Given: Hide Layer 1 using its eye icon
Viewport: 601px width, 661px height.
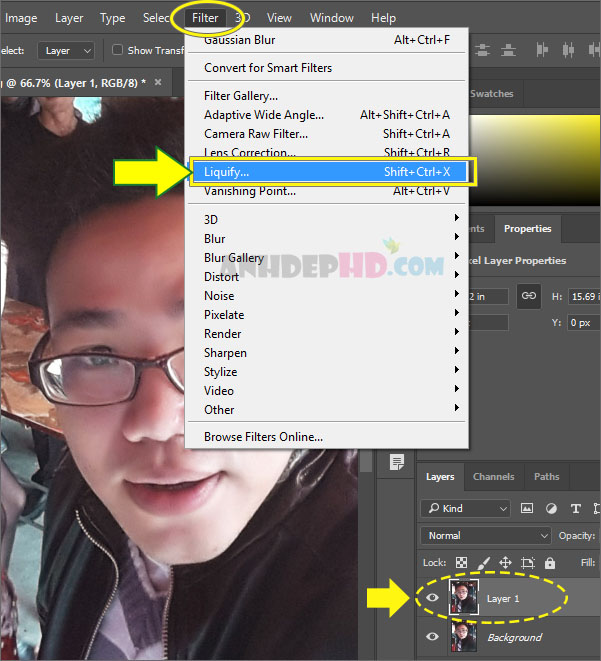Looking at the screenshot, I should click(432, 597).
